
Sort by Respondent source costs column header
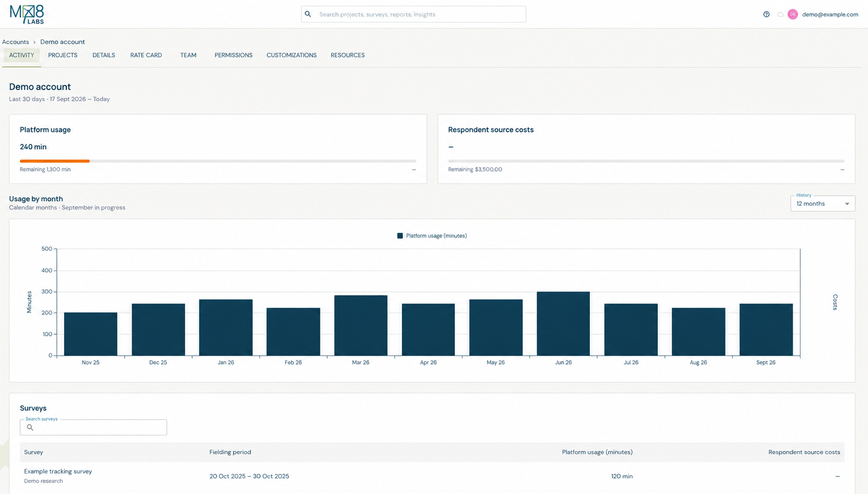804,452
